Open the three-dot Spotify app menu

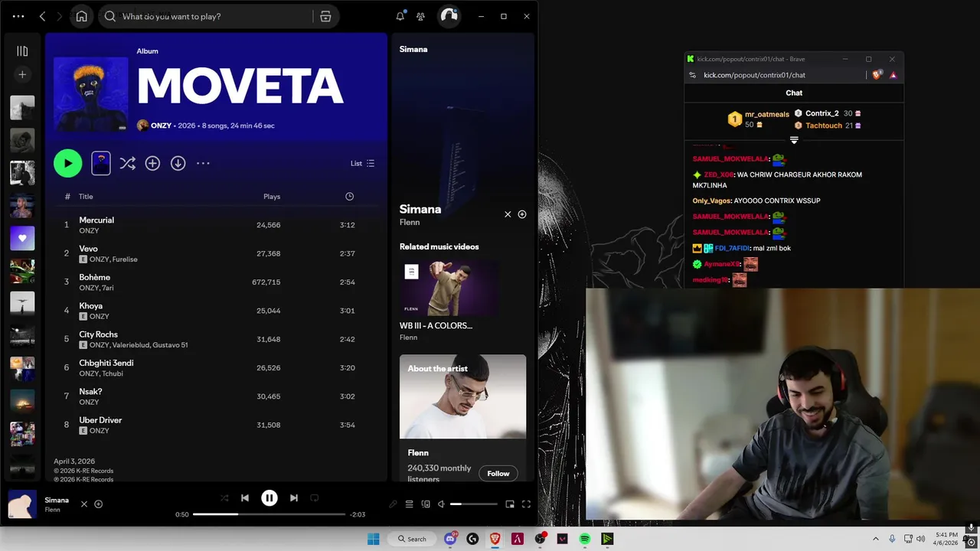(18, 16)
